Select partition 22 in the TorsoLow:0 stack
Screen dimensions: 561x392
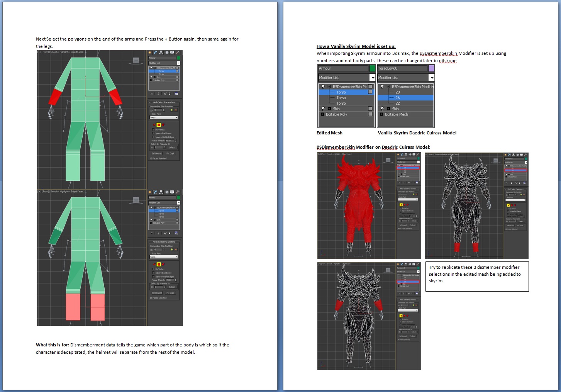pos(397,103)
